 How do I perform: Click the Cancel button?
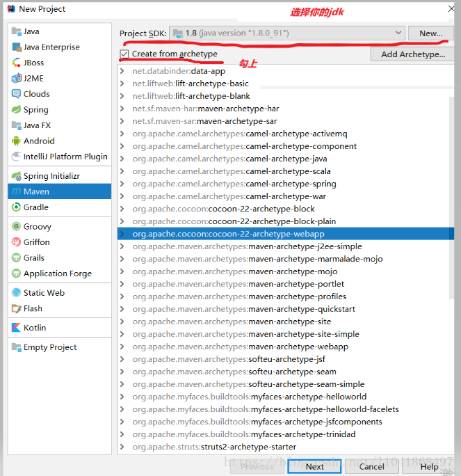click(x=371, y=466)
